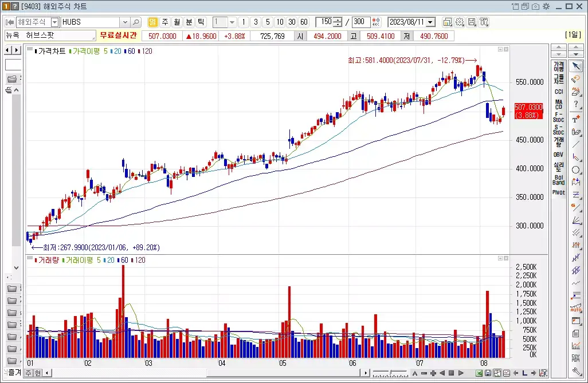Screen dimensions: 588x383
Task: Export chart data to Excel
Action: [479, 373]
